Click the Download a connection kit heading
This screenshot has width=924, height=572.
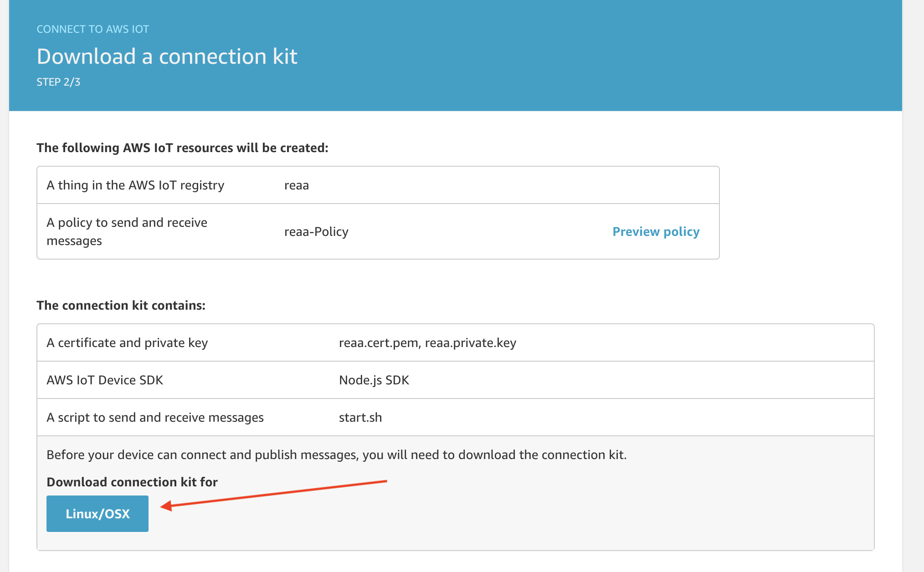tap(167, 56)
